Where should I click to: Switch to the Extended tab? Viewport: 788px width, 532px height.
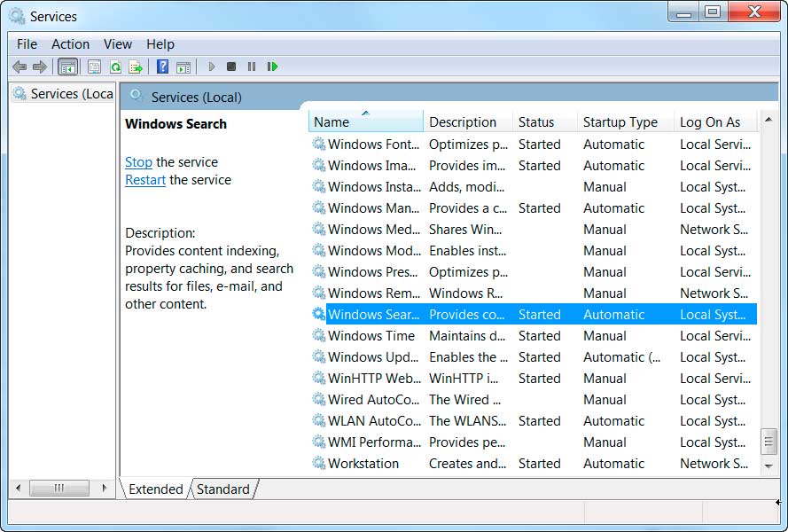155,489
